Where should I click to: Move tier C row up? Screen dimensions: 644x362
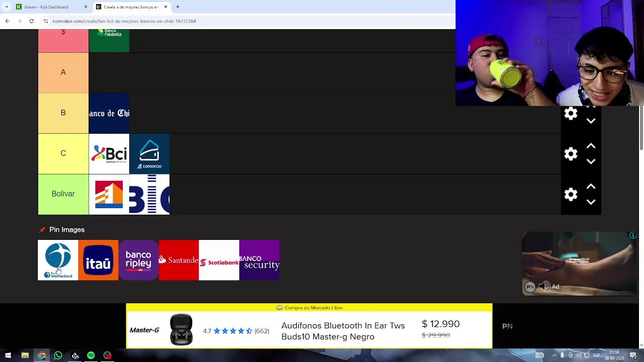[591, 146]
